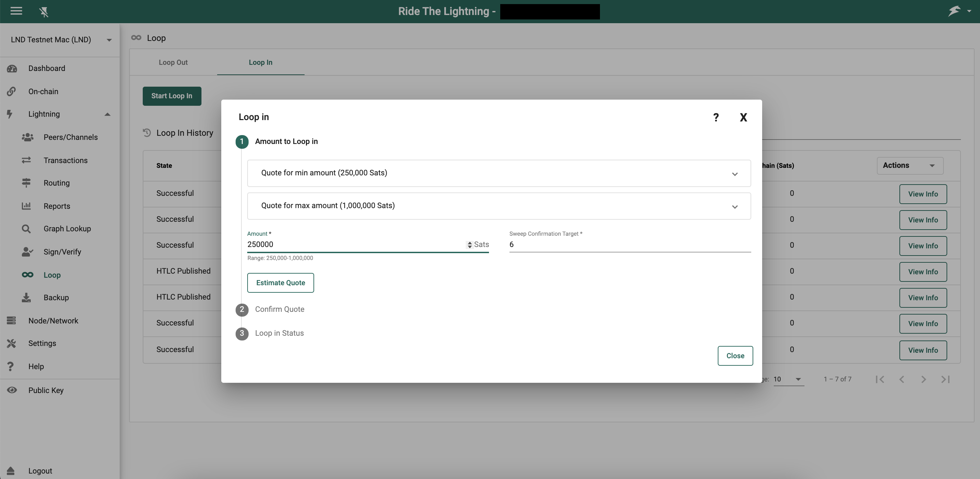The image size is (980, 479).
Task: Select step 3 Loop in Status
Action: point(270,333)
